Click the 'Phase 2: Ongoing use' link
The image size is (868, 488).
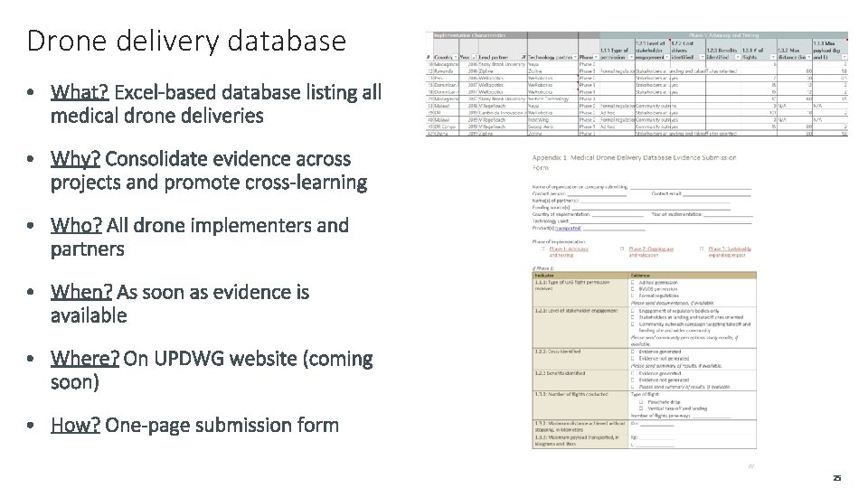click(x=651, y=252)
